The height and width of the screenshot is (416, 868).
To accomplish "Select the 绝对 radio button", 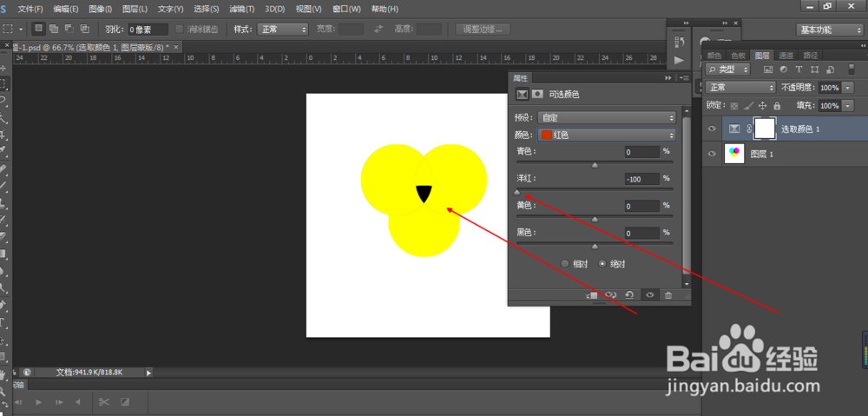I will point(603,264).
